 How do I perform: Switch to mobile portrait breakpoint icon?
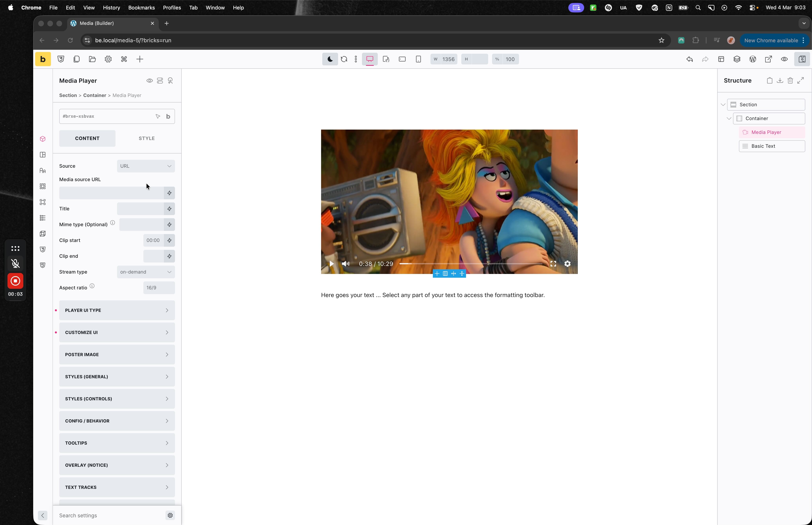[418, 59]
